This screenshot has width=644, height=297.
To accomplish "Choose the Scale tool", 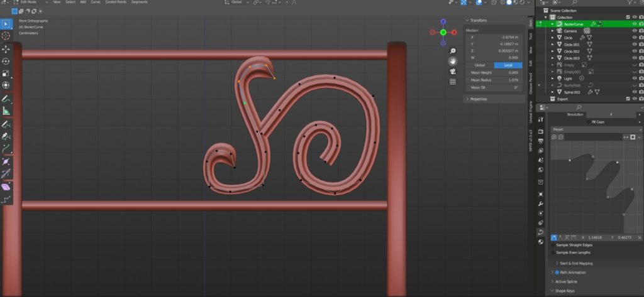I will point(6,73).
